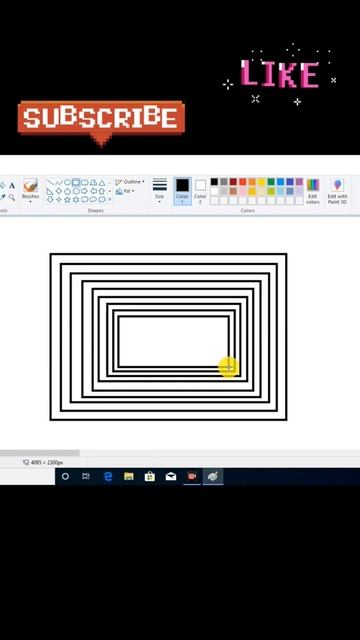
Task: Pick the gray-50% palette color
Action: (224, 182)
